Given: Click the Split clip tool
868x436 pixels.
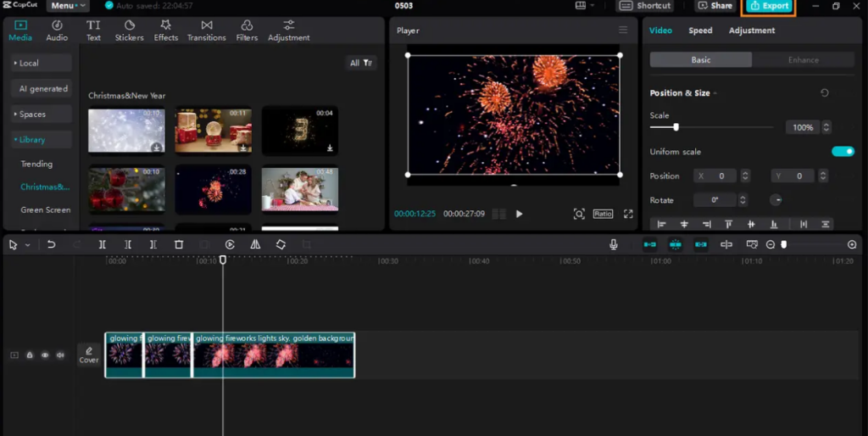Looking at the screenshot, I should tap(103, 244).
